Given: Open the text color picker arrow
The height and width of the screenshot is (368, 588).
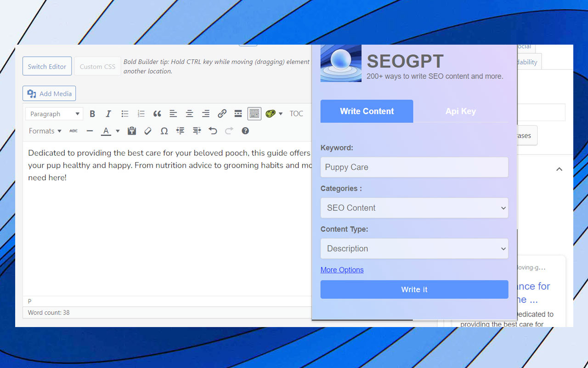Looking at the screenshot, I should [x=118, y=131].
